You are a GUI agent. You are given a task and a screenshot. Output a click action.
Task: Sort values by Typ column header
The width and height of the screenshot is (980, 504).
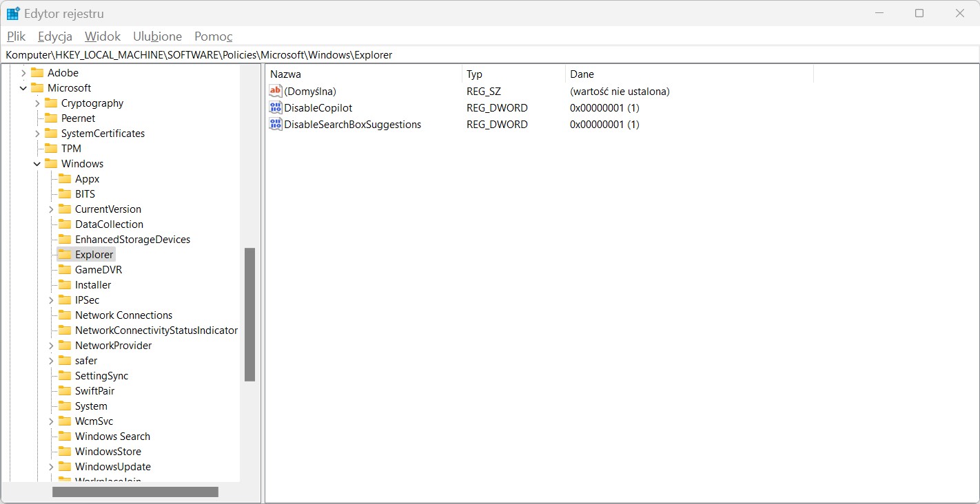tap(513, 74)
